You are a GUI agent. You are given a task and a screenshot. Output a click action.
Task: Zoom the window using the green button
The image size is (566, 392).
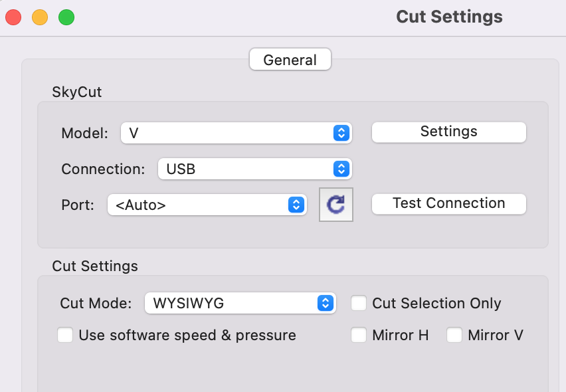(x=66, y=17)
